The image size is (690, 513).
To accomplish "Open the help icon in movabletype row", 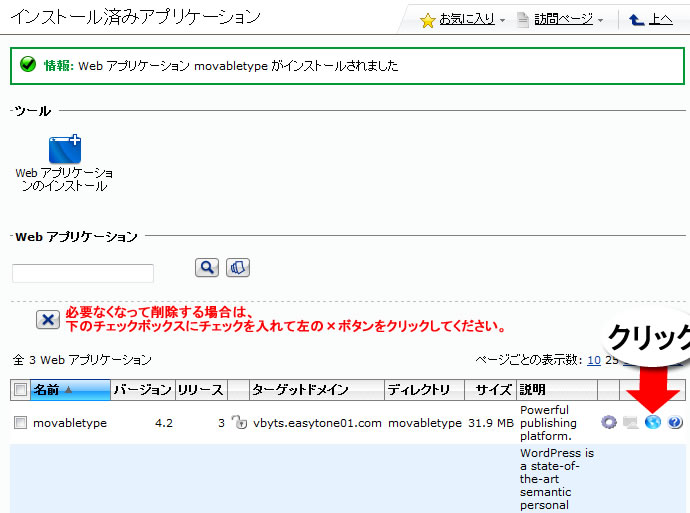I will [675, 423].
